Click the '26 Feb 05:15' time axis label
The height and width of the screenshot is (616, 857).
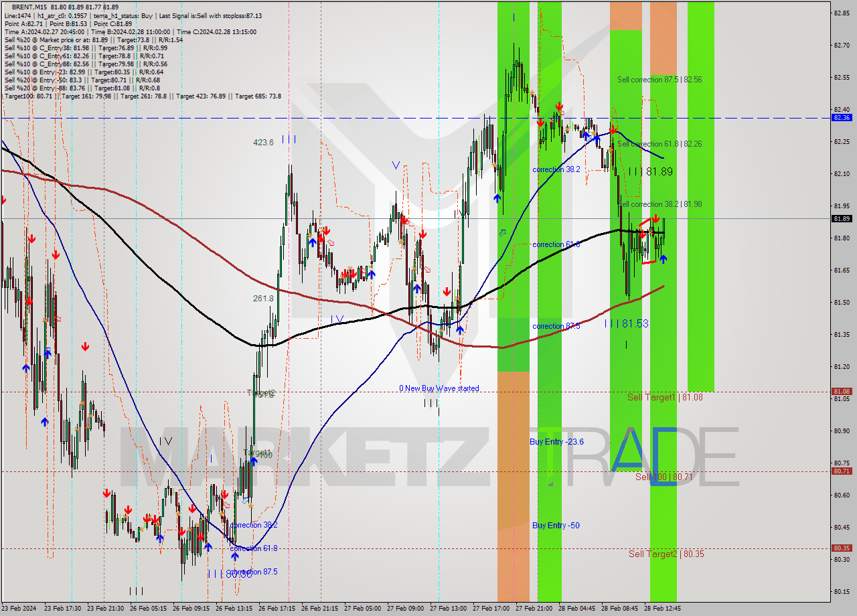point(148,609)
